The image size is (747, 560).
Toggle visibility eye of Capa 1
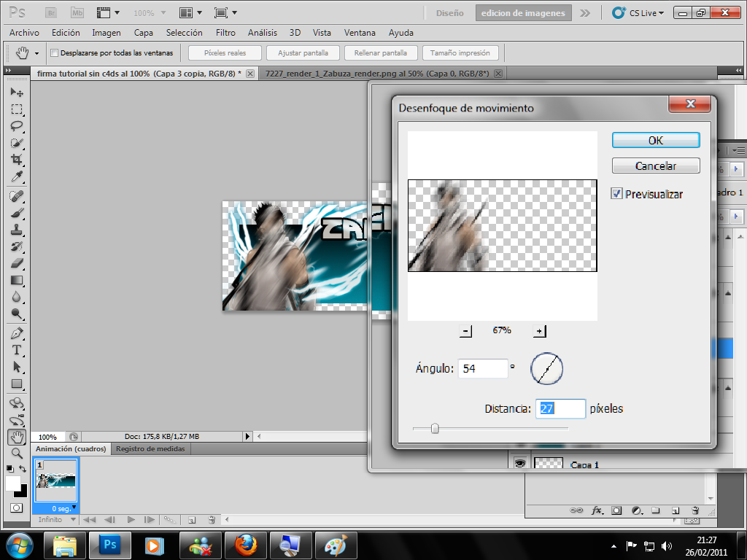click(519, 463)
